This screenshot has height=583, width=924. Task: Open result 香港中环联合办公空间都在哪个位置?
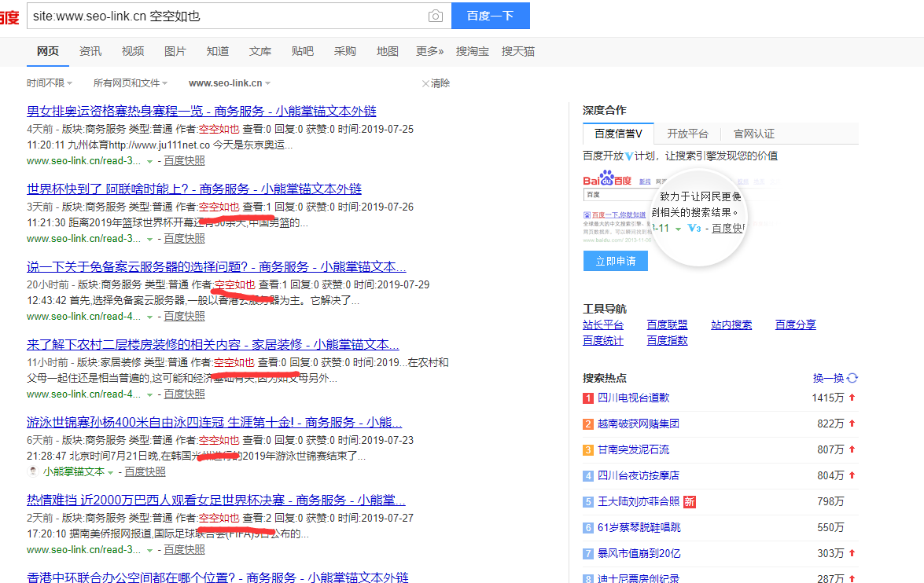pos(218,577)
